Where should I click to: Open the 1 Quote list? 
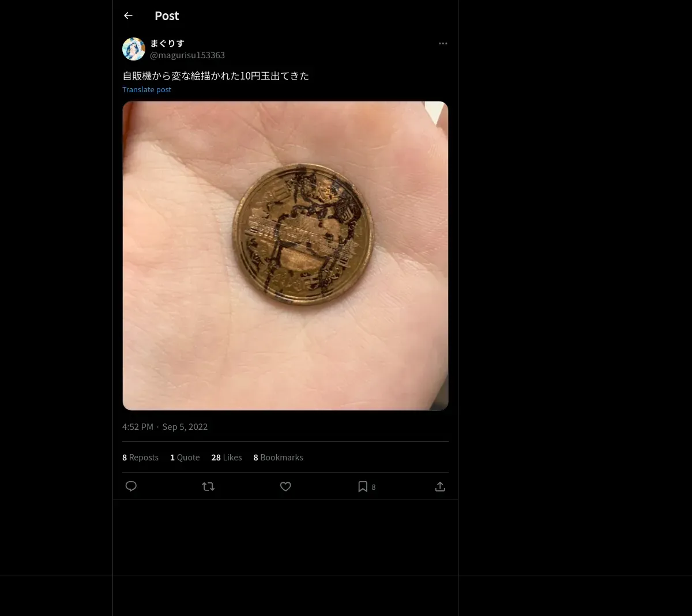[x=185, y=457]
